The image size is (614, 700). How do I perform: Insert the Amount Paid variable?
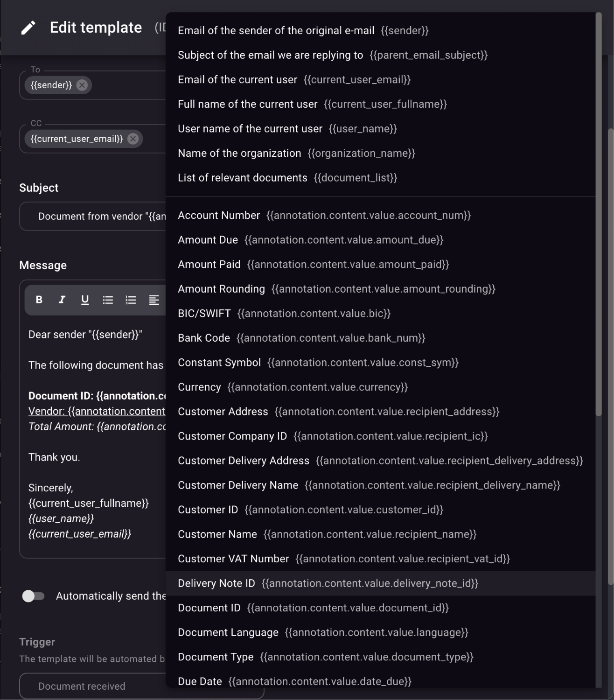(380, 264)
